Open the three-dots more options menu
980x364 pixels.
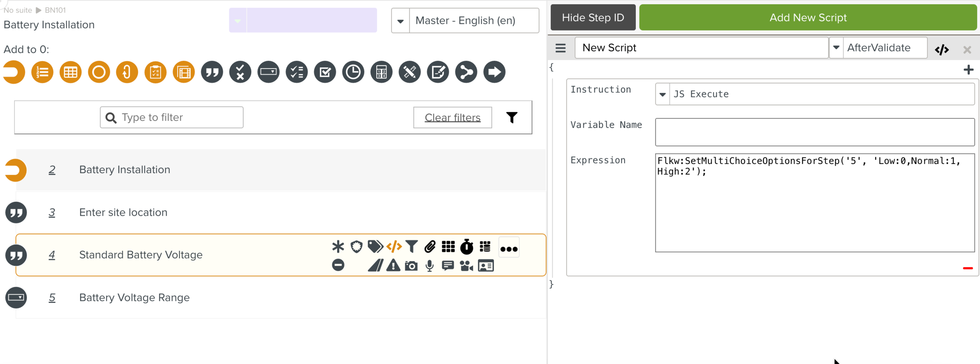coord(509,249)
